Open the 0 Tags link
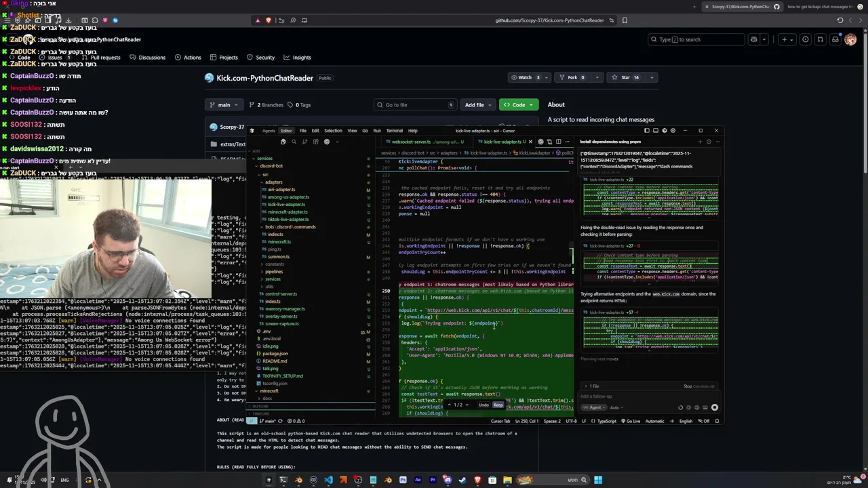 [x=299, y=105]
